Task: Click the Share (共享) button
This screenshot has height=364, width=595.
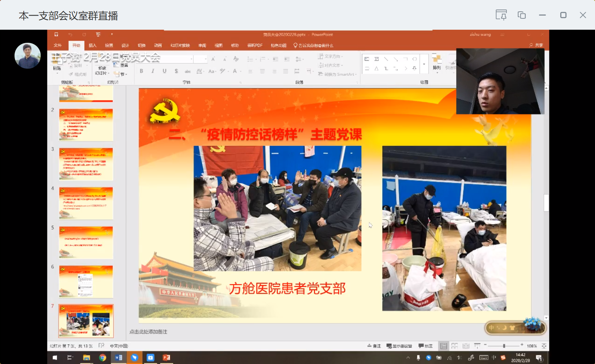Action: pyautogui.click(x=536, y=45)
